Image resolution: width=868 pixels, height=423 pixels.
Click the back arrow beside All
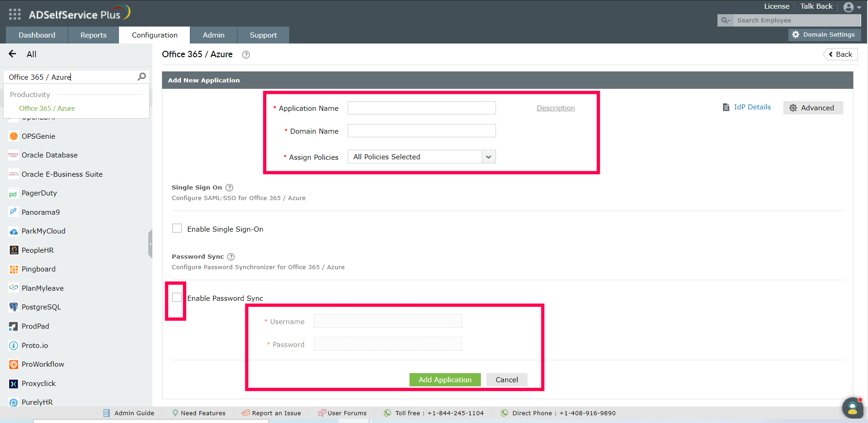(x=12, y=54)
